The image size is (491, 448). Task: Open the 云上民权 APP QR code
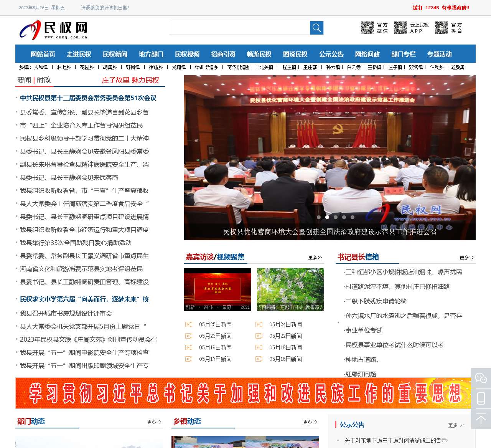pyautogui.click(x=400, y=28)
